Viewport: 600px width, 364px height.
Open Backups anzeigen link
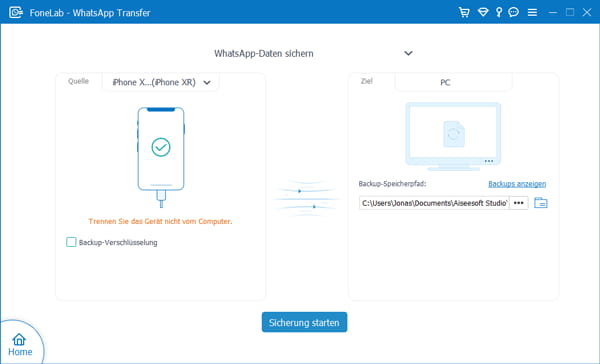[x=517, y=184]
